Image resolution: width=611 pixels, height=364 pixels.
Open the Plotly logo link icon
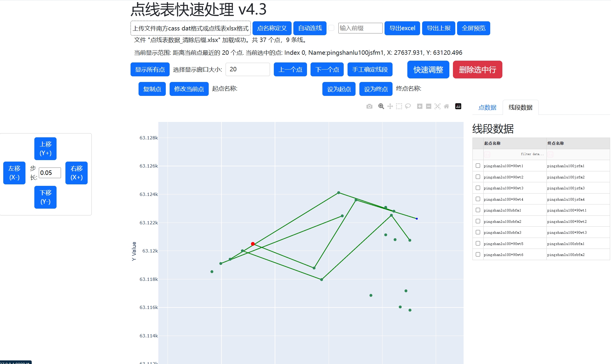458,107
